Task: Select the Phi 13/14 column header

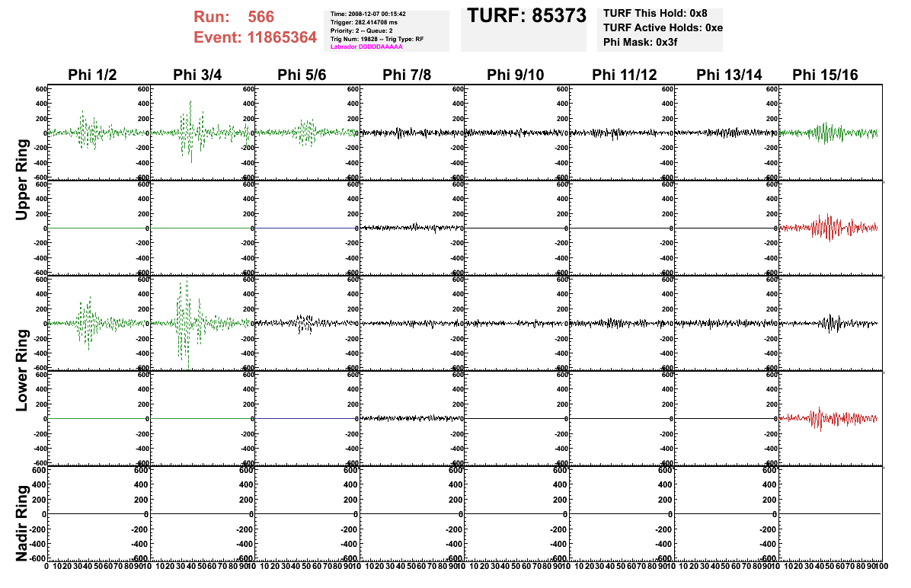Action: point(729,75)
